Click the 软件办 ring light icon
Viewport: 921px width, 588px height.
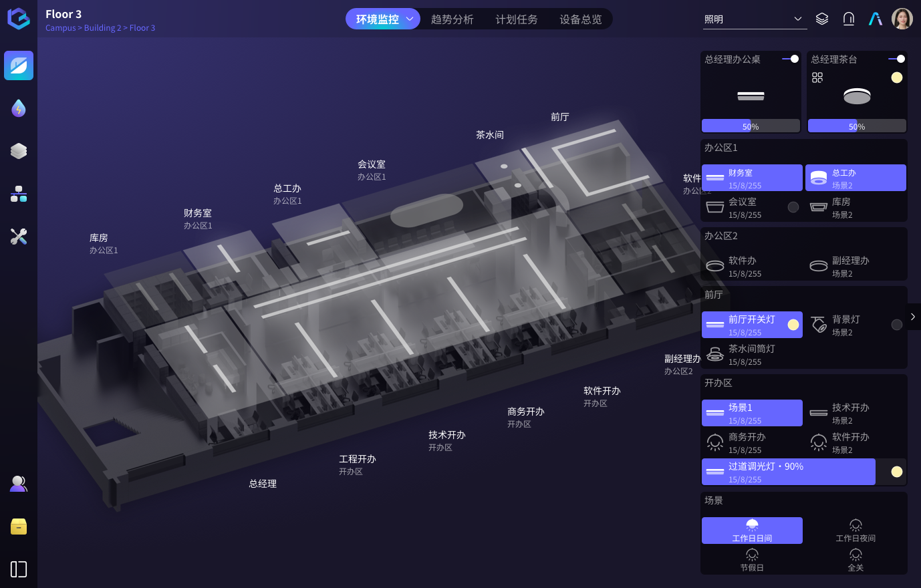pos(715,266)
